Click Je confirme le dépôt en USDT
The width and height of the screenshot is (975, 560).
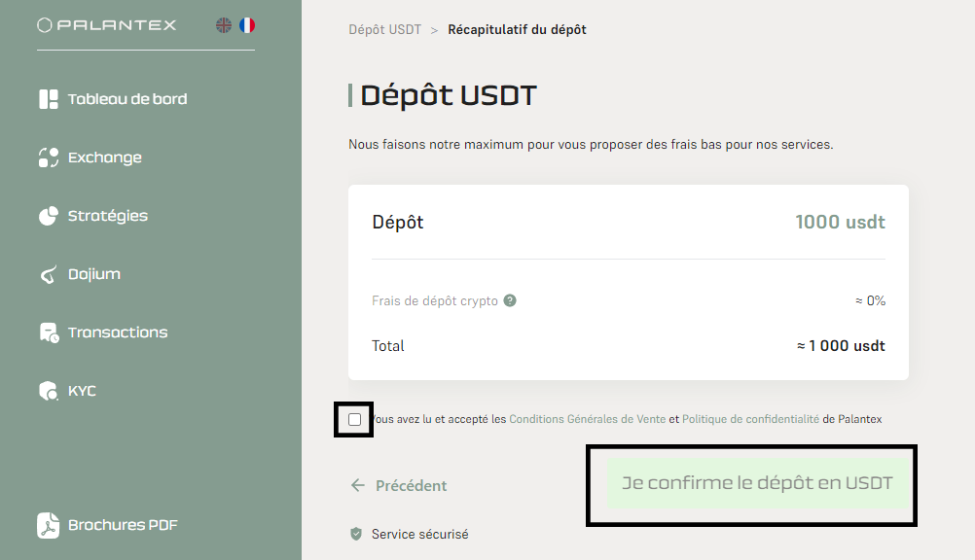(757, 483)
